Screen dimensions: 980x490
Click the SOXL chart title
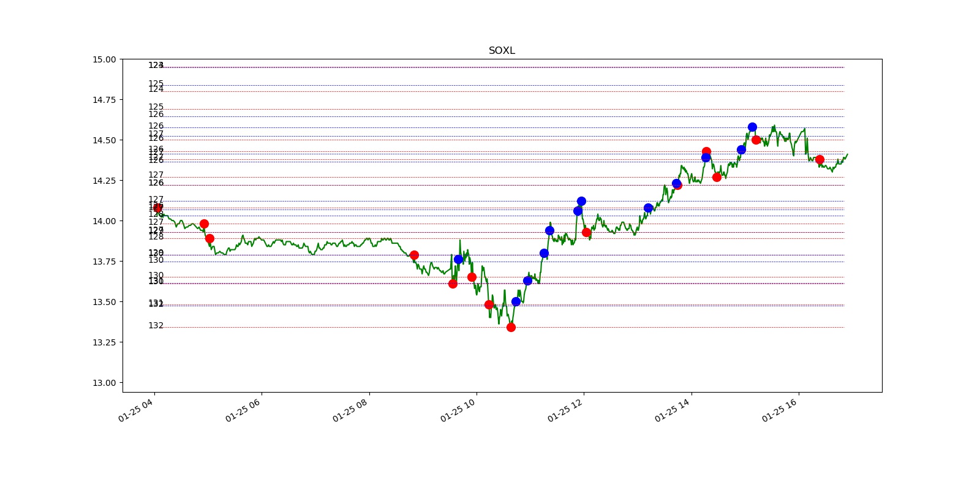[x=502, y=51]
